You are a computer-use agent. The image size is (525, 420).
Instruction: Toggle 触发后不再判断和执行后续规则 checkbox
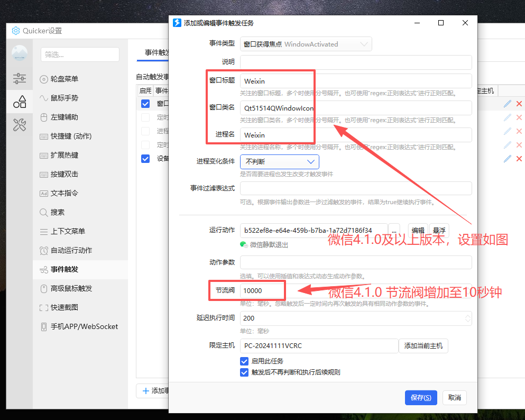tap(244, 372)
